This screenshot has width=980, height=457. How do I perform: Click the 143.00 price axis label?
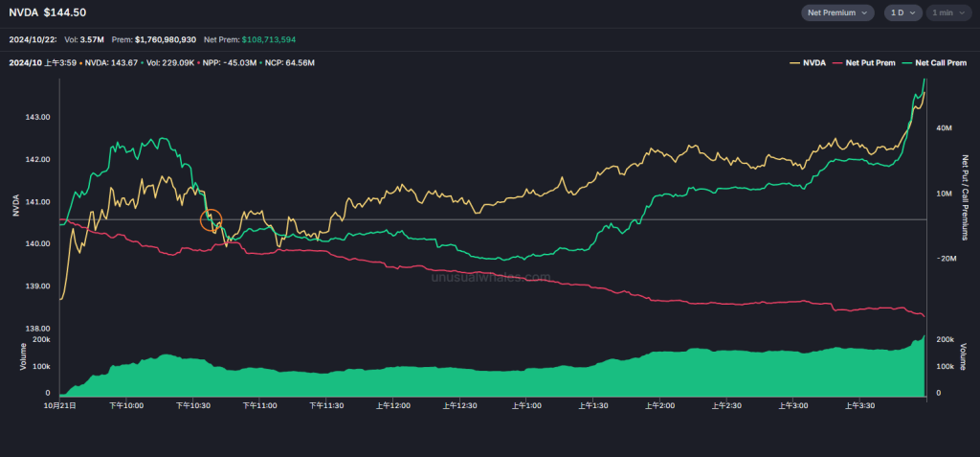coord(37,117)
